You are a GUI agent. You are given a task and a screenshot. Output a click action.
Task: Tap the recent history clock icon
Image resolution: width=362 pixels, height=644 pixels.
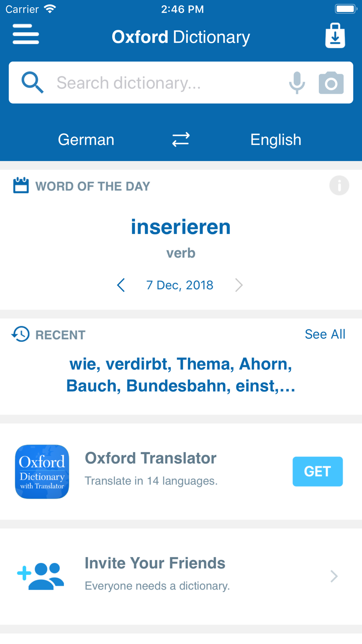(20, 334)
